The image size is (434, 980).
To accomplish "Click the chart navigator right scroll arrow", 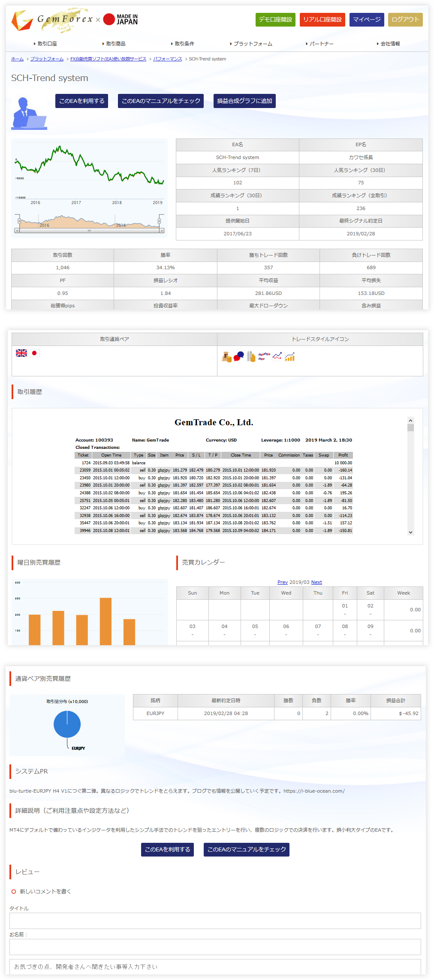I will click(x=162, y=231).
